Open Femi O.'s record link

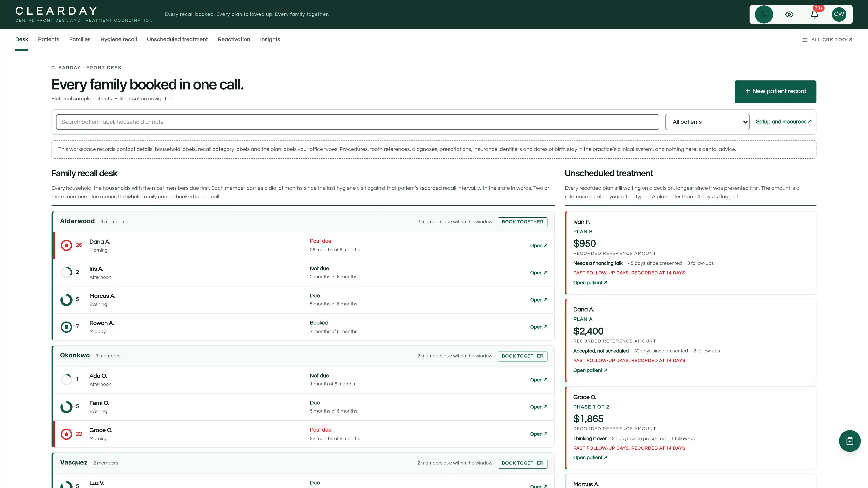tap(538, 407)
